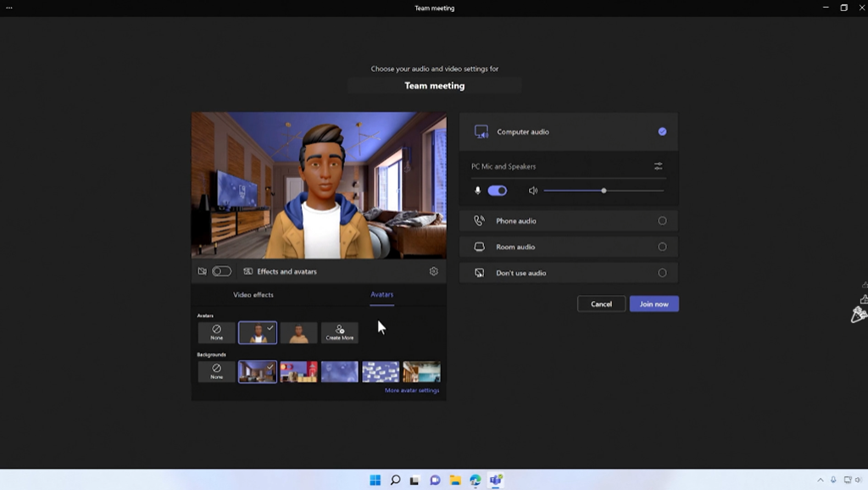The height and width of the screenshot is (490, 868).
Task: Mute the microphone toggle switch
Action: pos(498,191)
